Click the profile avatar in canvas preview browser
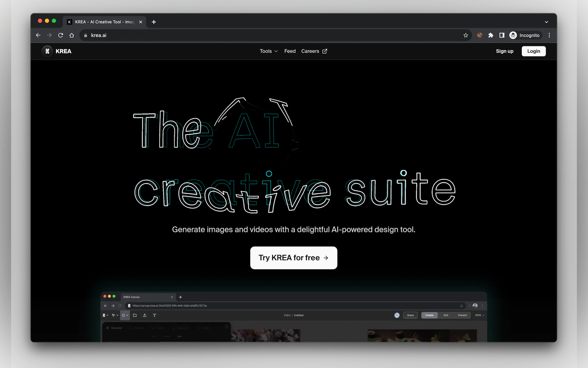Image resolution: width=588 pixels, height=368 pixels. [475, 306]
